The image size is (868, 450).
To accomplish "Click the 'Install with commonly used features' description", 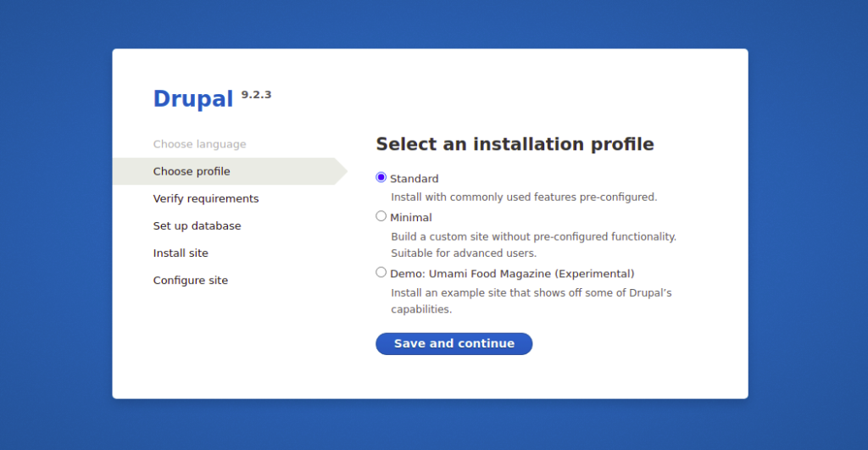I will click(524, 197).
